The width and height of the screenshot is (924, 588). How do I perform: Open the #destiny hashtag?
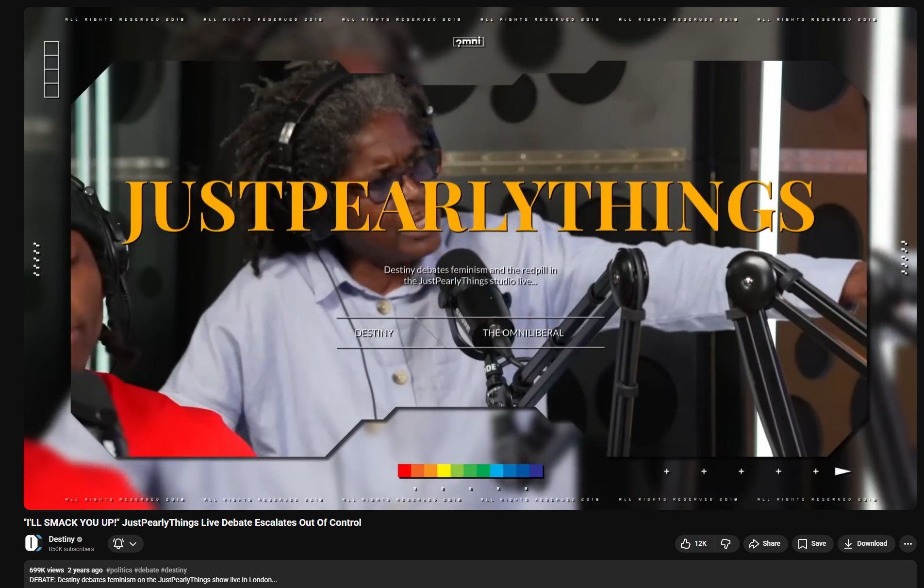click(175, 570)
